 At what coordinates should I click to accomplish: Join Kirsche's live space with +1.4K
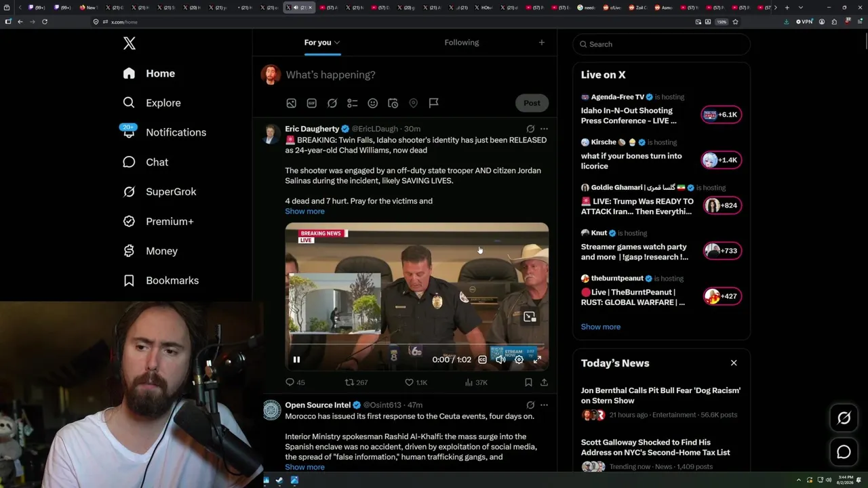(x=722, y=161)
